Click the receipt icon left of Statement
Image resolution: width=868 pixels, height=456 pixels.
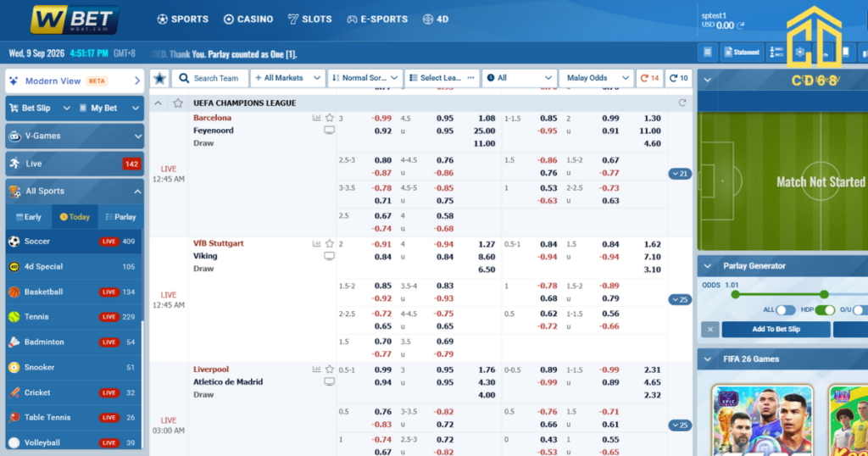[x=708, y=52]
